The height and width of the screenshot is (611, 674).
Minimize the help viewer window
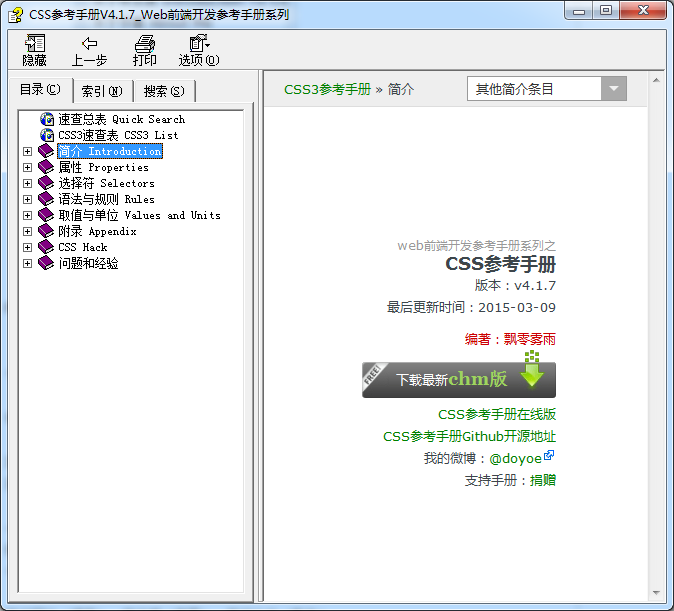(x=579, y=10)
